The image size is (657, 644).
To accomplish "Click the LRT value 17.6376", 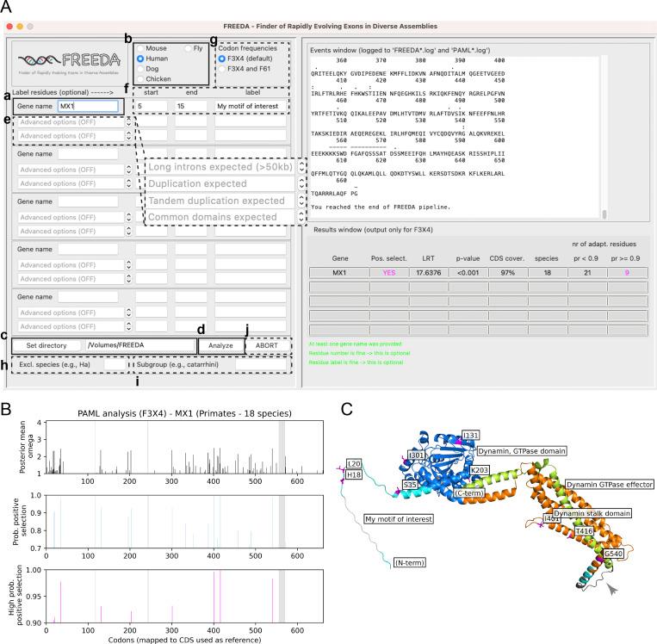I will pyautogui.click(x=429, y=273).
